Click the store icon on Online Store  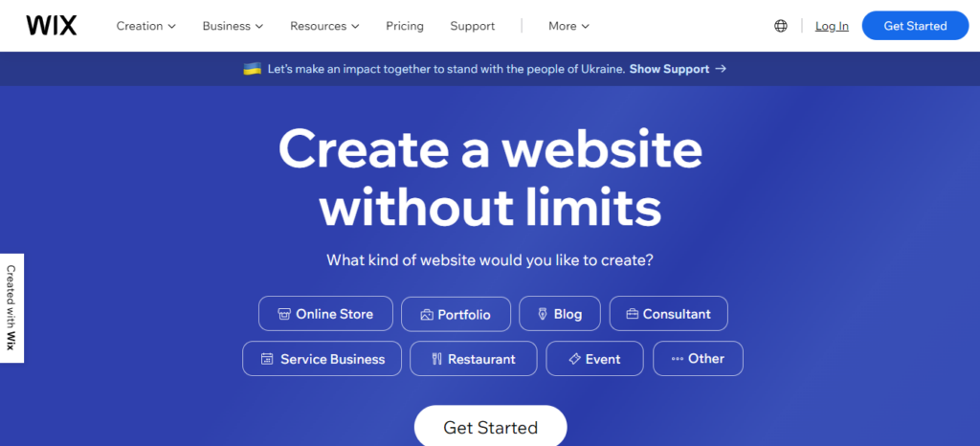tap(283, 314)
